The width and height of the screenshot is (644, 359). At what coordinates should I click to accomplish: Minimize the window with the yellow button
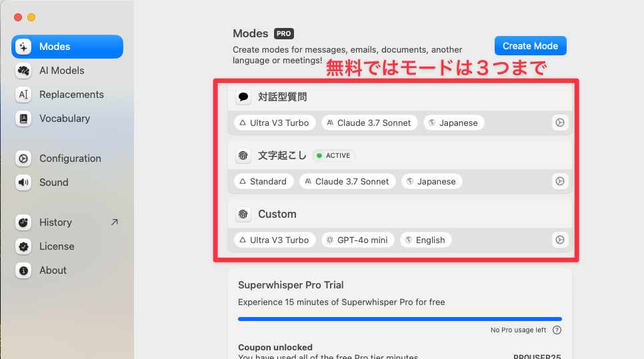tap(31, 17)
